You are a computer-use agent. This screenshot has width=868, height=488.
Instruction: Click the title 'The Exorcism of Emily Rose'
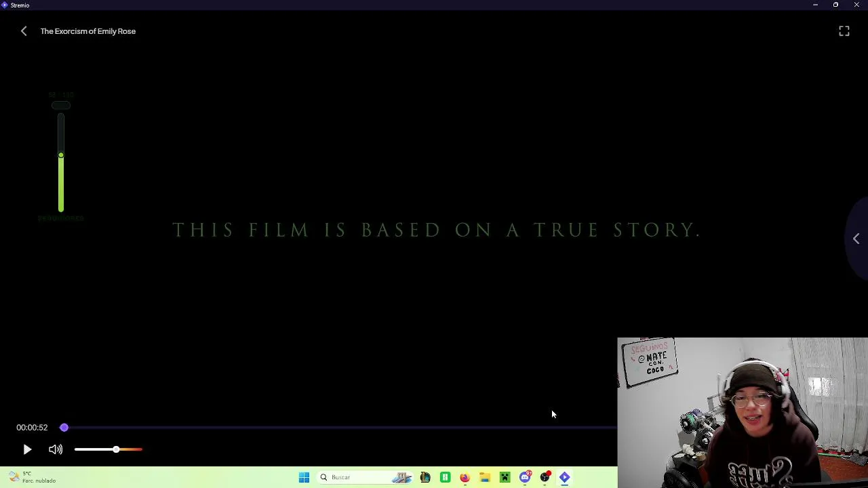pyautogui.click(x=88, y=31)
